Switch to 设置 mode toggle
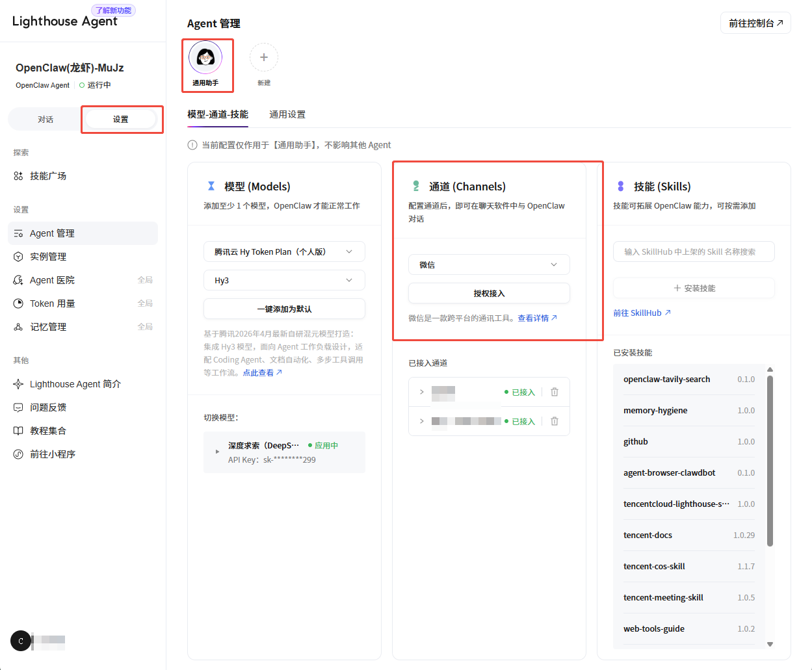 click(x=121, y=120)
